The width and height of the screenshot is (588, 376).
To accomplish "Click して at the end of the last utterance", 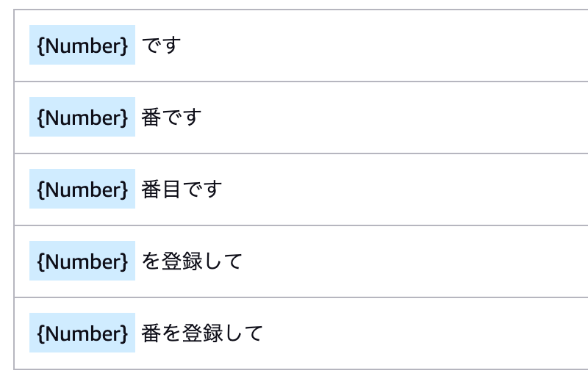I will [x=244, y=333].
